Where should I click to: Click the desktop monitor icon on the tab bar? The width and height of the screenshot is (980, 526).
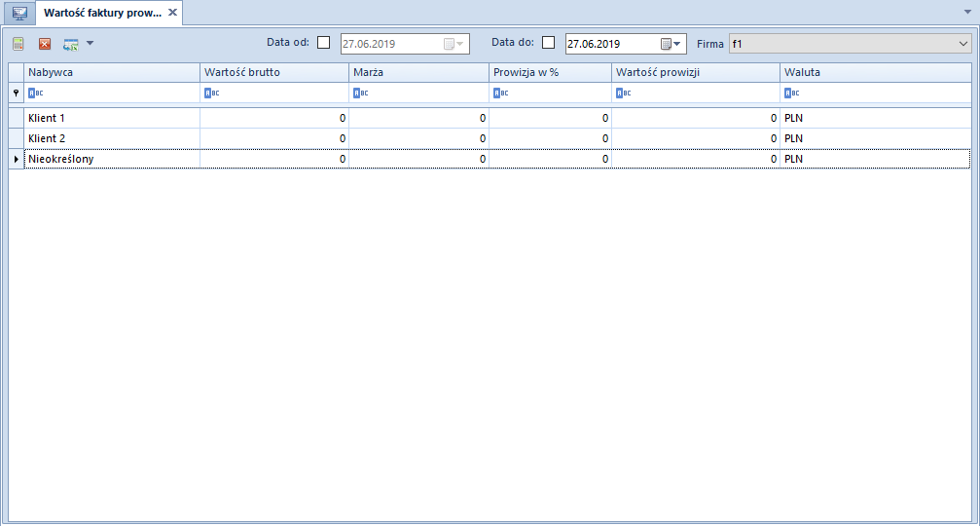point(19,13)
